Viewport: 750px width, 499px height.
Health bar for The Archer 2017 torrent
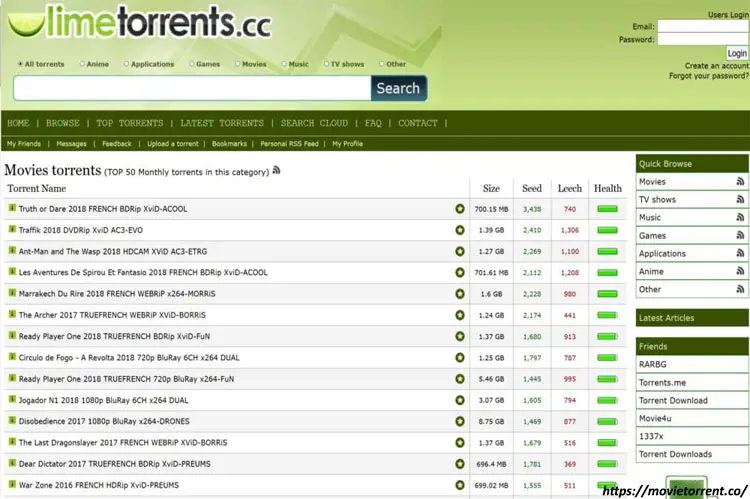(x=607, y=315)
